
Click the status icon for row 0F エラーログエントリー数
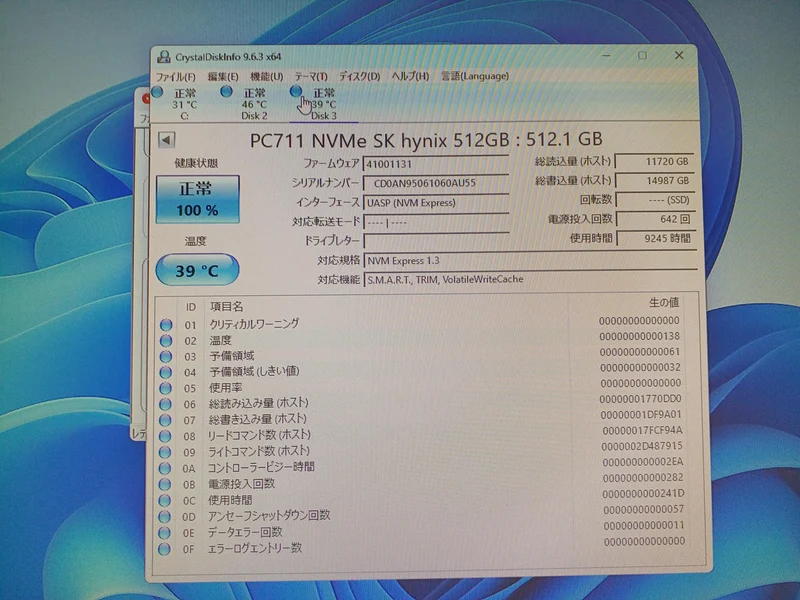pos(164,549)
